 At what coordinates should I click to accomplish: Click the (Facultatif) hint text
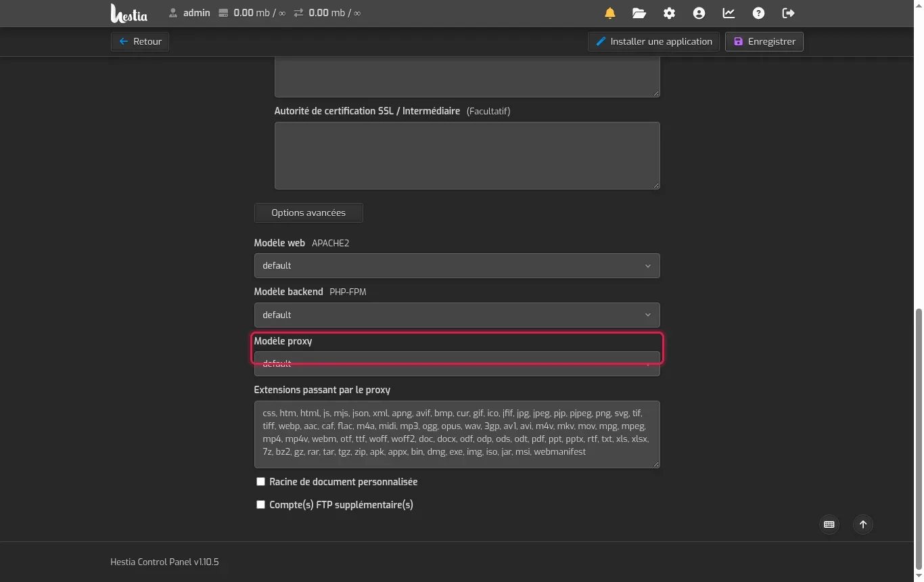[x=488, y=112]
